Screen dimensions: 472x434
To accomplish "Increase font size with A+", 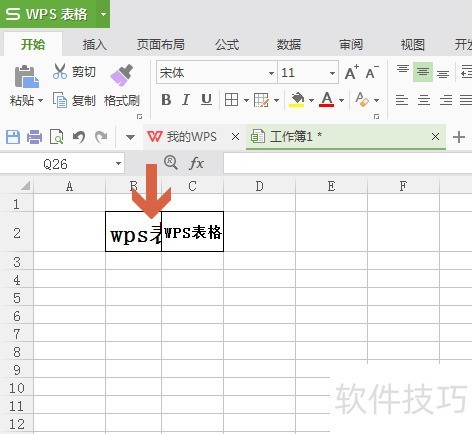I will tap(352, 72).
